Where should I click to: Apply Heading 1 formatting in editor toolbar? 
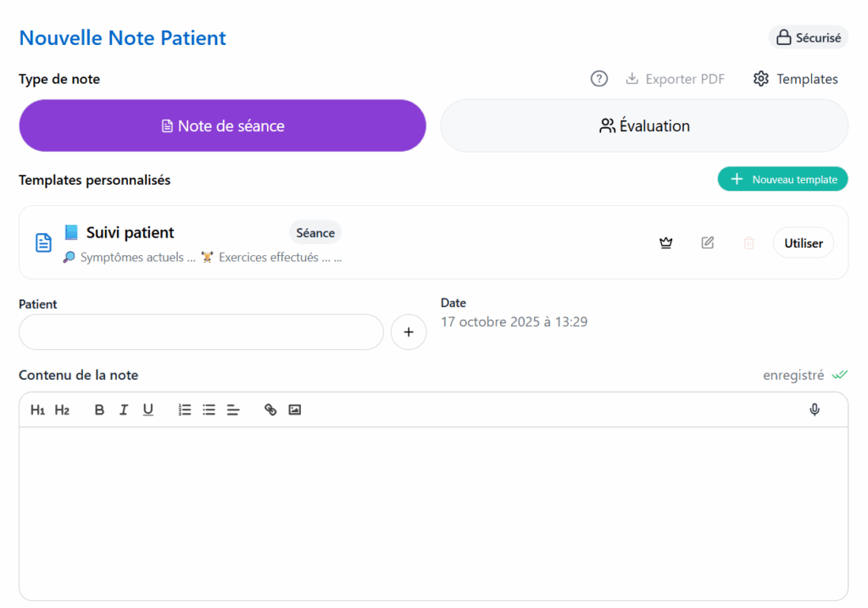point(37,410)
